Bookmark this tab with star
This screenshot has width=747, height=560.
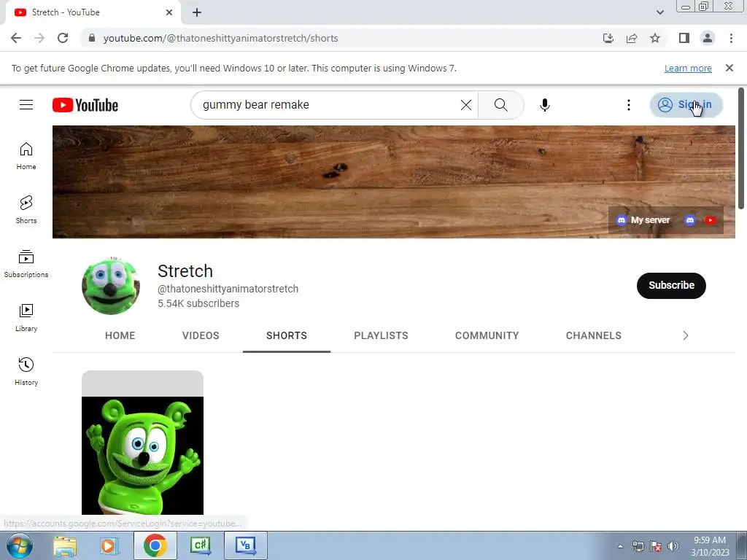[655, 38]
